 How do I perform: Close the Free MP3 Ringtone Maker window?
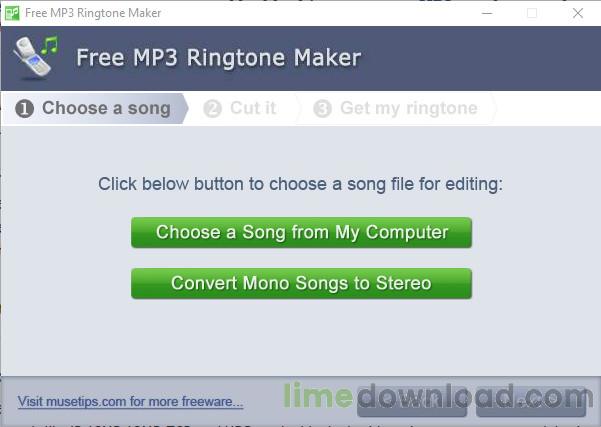coord(578,13)
